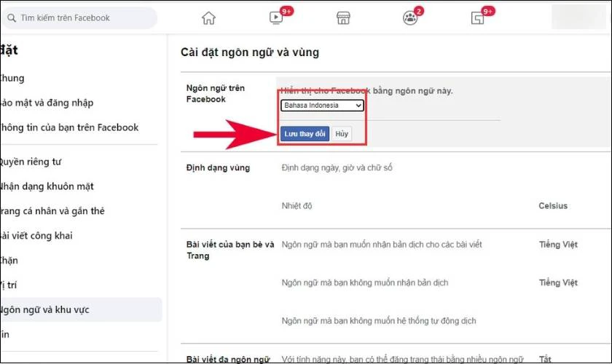Click the Định dạng vùng heading

pos(218,167)
